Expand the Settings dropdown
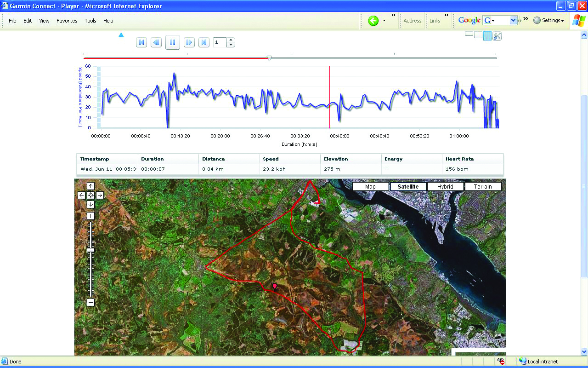 tap(549, 20)
